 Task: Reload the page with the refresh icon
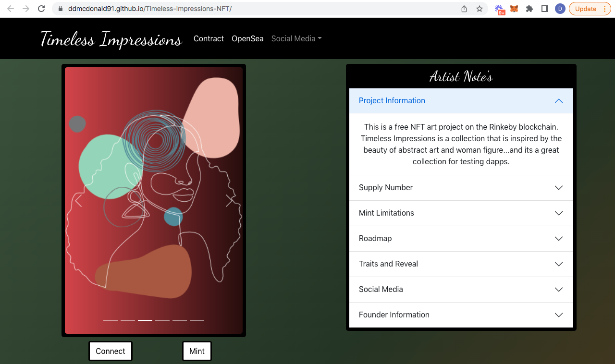tap(41, 8)
